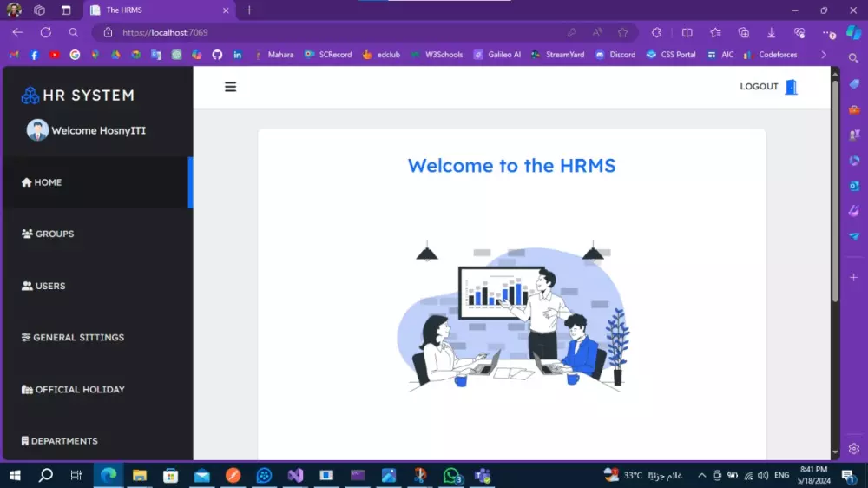The image size is (868, 488).
Task: Click the LOGOUT text link
Action: point(759,87)
